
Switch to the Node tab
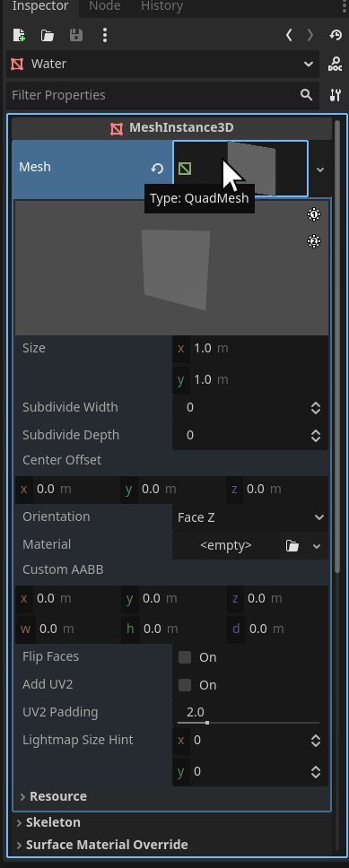[x=105, y=6]
